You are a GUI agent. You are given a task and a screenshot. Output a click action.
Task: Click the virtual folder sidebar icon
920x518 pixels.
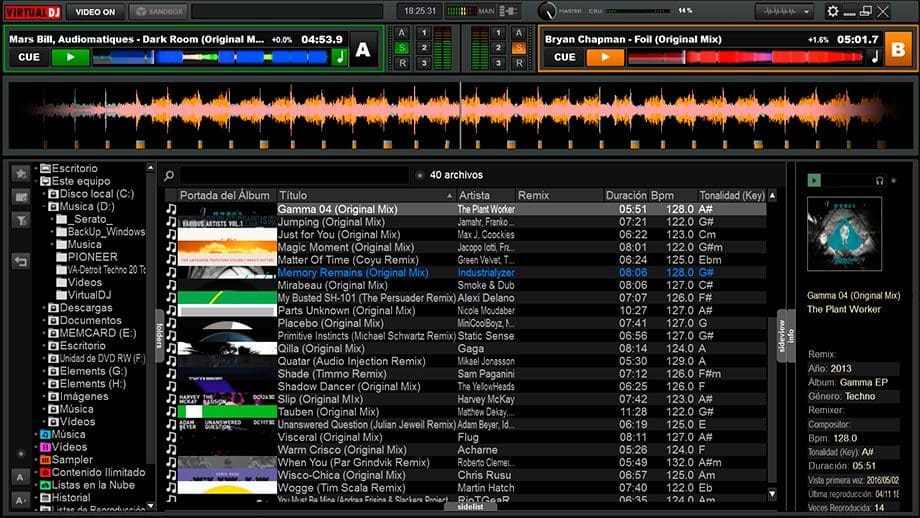tap(21, 197)
